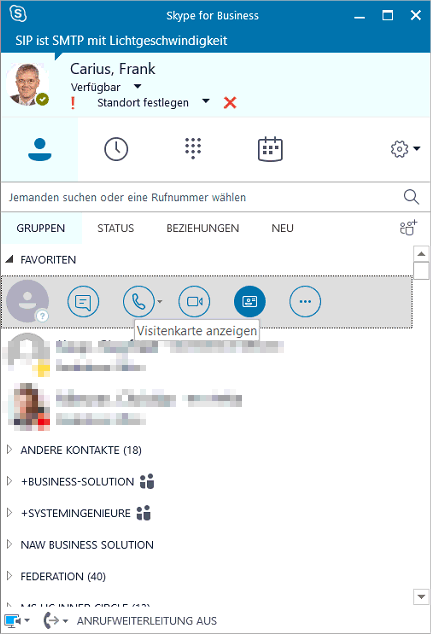Click the Skype logo in title bar
This screenshot has width=431, height=634.
[x=18, y=14]
